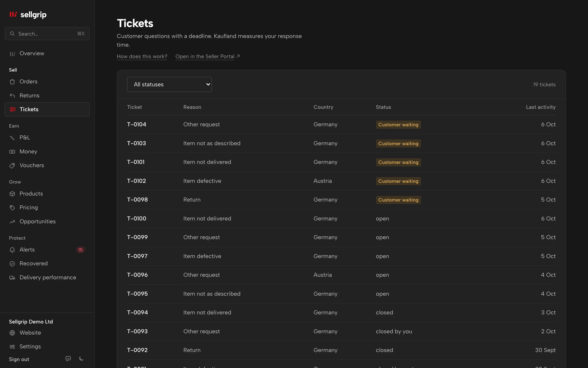588x368 pixels.
Task: Click 30 Sept date in T-0092 row
Action: (545, 350)
